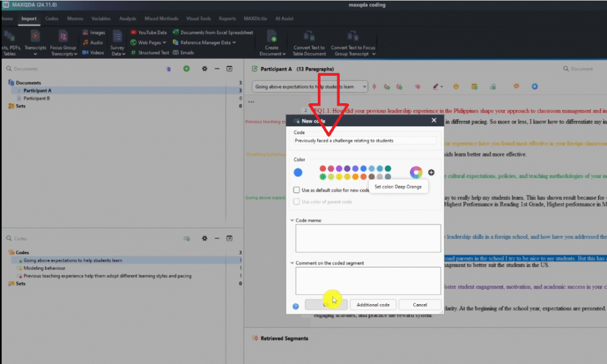
Task: Collapse the Code memo section
Action: click(292, 220)
